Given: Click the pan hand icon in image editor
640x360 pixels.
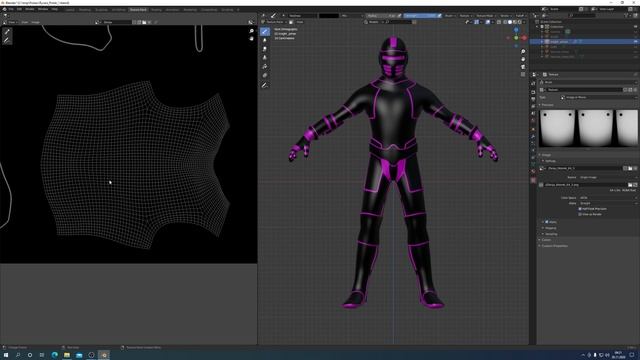Looking at the screenshot, I should (x=251, y=38).
